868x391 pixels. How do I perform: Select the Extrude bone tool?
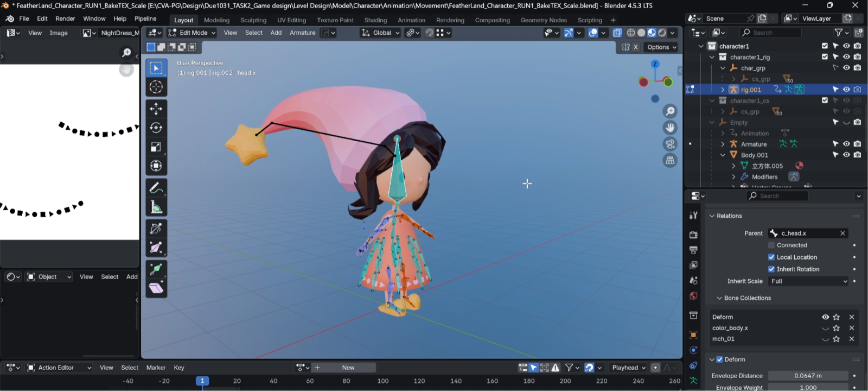[156, 269]
